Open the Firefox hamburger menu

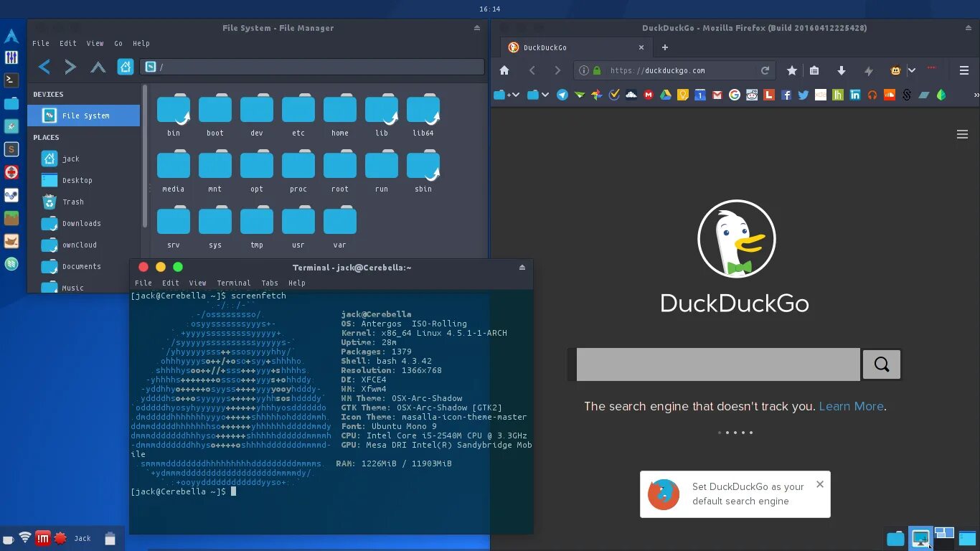pos(963,70)
